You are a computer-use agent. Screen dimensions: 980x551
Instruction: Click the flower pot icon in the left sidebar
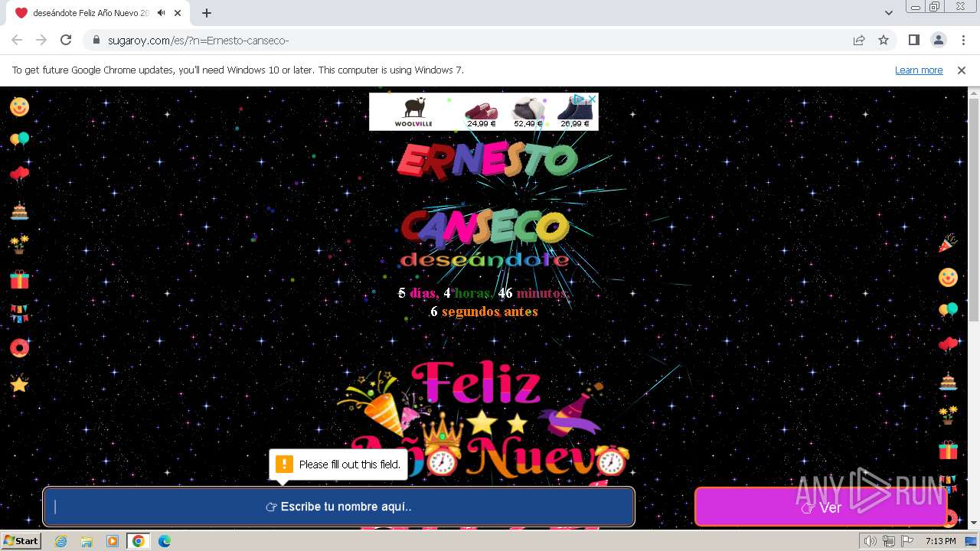(x=19, y=244)
